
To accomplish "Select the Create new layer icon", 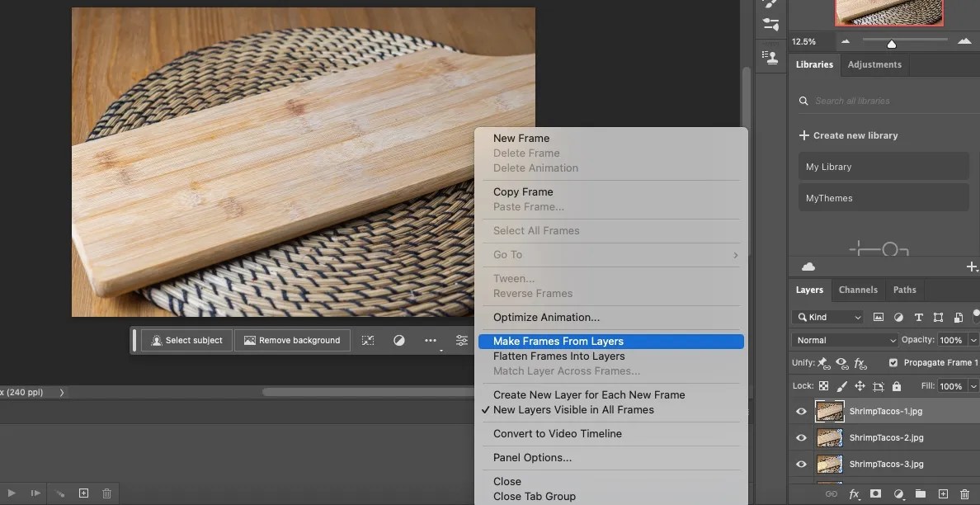I will click(x=942, y=493).
